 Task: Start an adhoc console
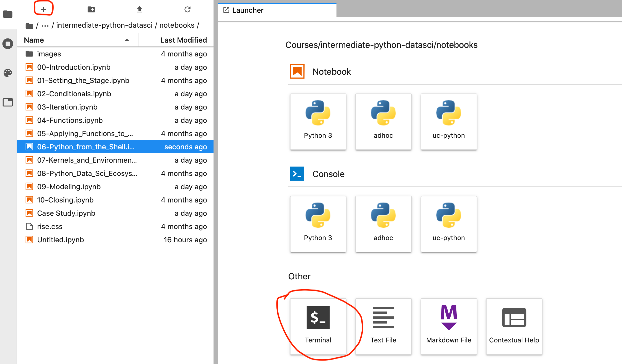pos(383,224)
